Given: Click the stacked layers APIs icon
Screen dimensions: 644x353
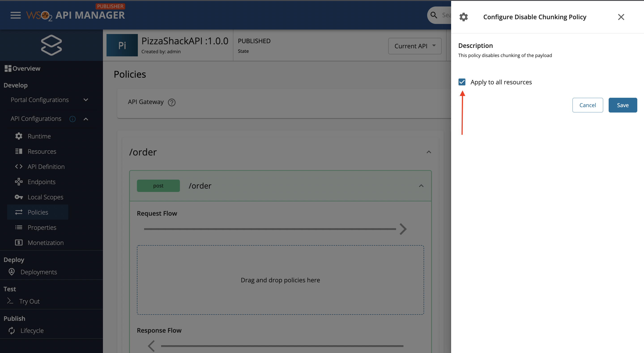Looking at the screenshot, I should pos(51,45).
